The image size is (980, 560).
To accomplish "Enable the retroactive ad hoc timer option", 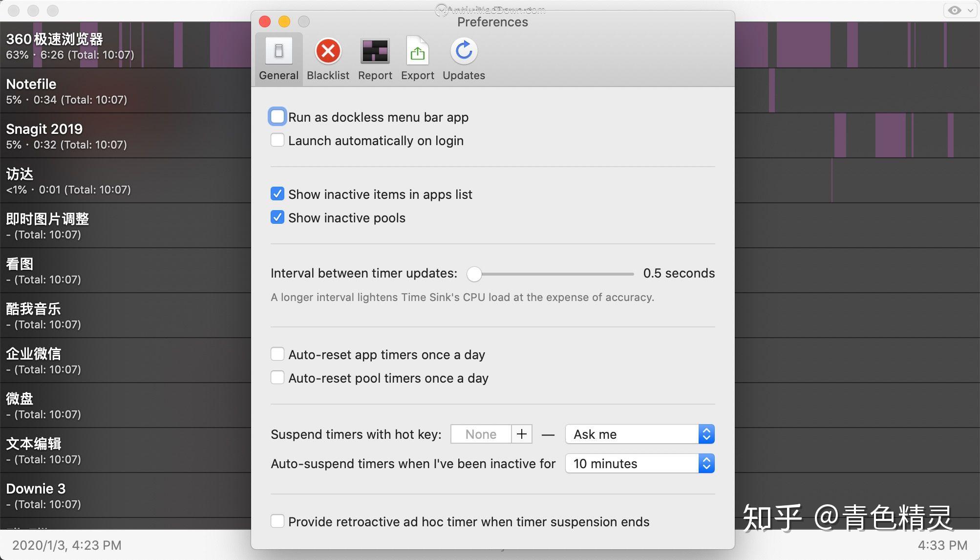I will 277,521.
